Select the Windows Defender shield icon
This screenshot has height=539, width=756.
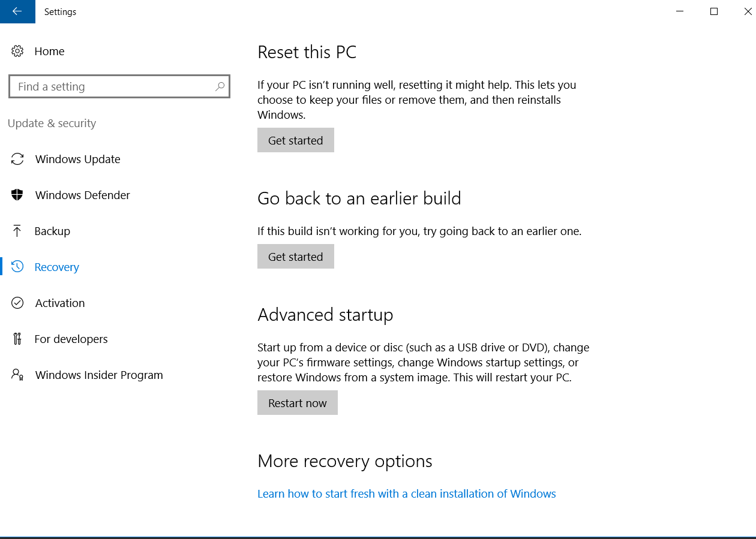(x=17, y=195)
